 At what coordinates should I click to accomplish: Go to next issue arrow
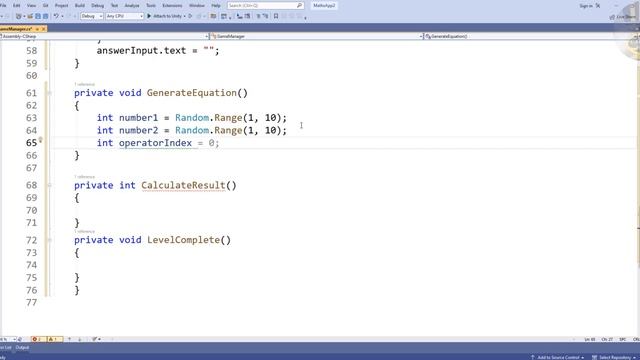coord(80,339)
